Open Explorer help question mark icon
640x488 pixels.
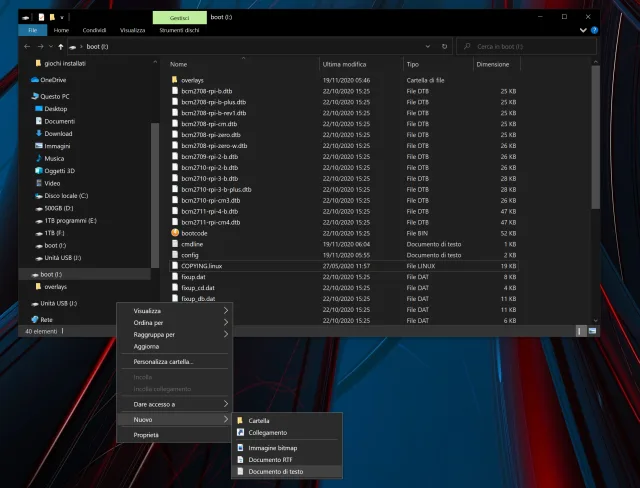tap(594, 30)
